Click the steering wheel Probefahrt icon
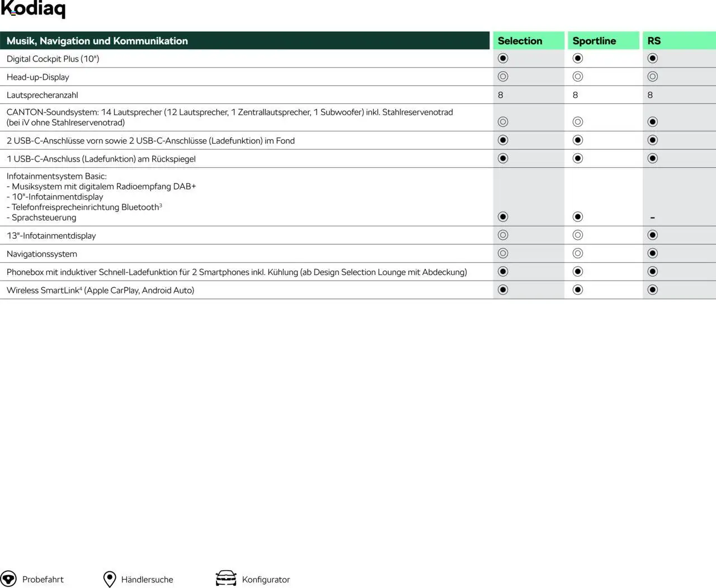 (8, 579)
